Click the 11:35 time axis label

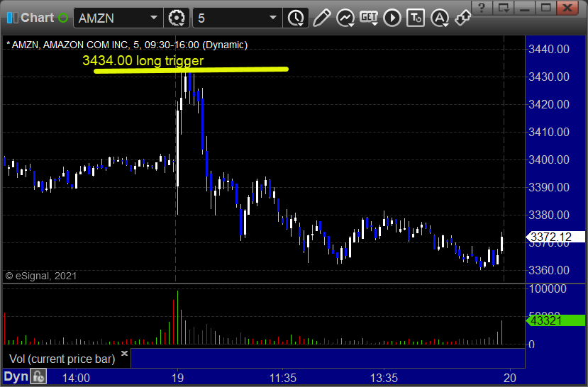click(283, 378)
